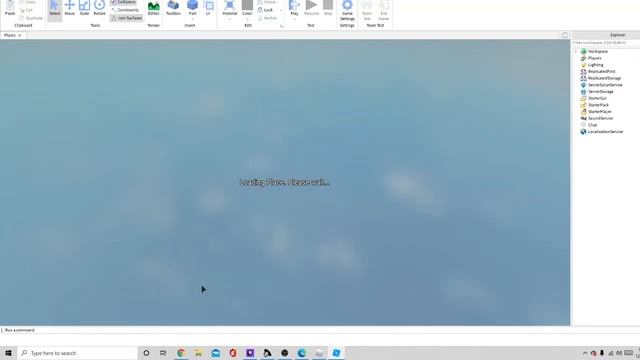
Task: Open Edit group dialog launcher arrow
Action: click(281, 26)
